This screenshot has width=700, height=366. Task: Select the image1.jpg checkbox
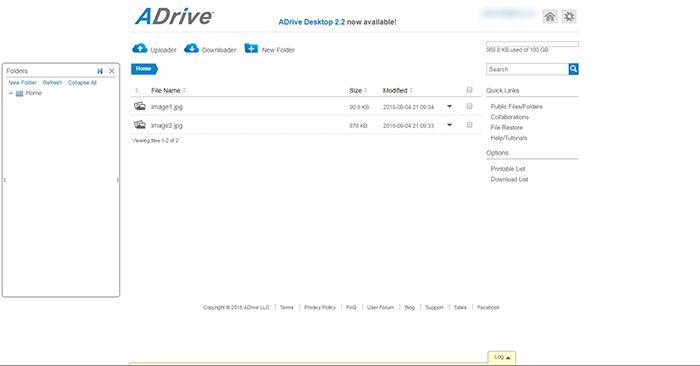point(469,106)
